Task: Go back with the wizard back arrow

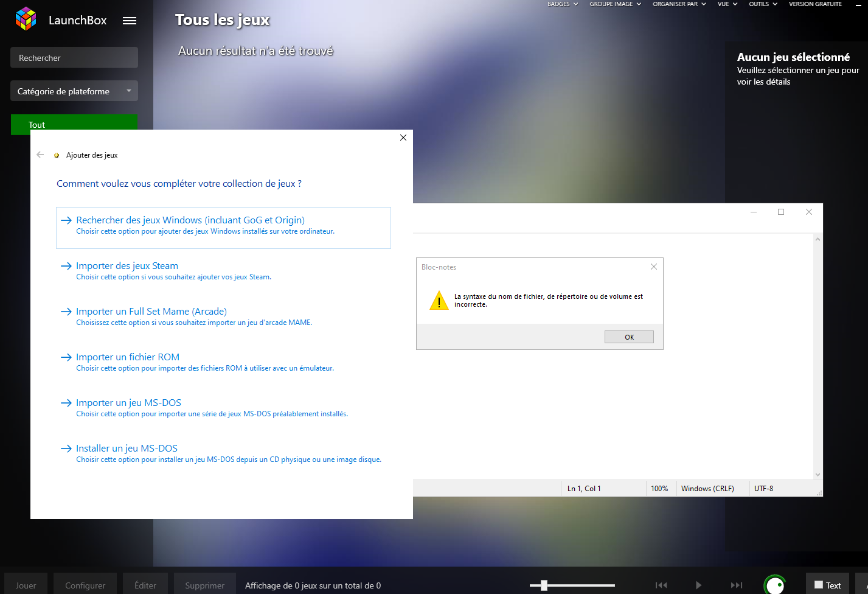Action: [x=40, y=155]
